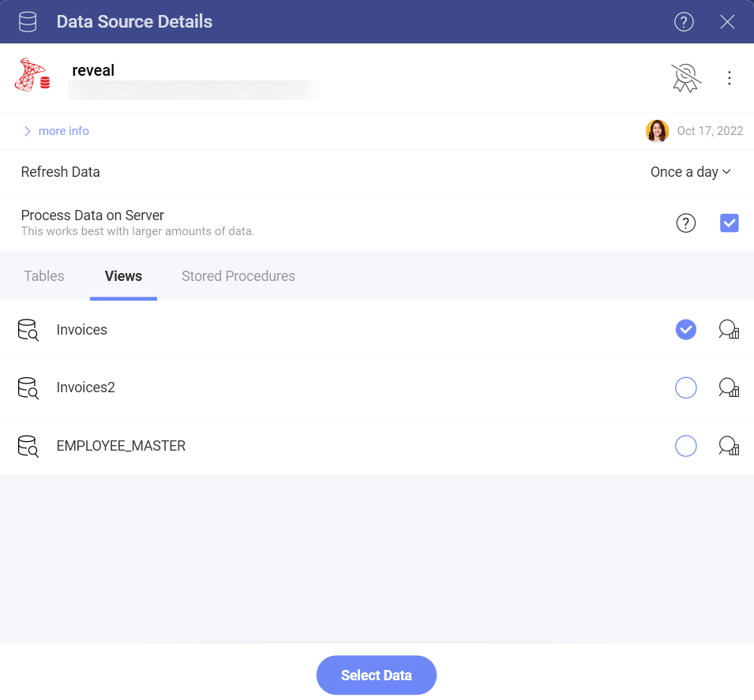Deselect the Invoices view checkbox
Viewport: 754px width, 700px height.
[685, 329]
